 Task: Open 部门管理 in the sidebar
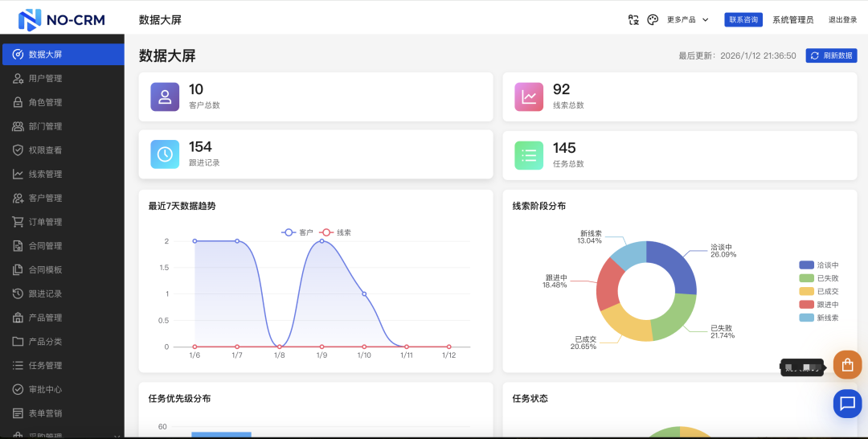tap(62, 126)
